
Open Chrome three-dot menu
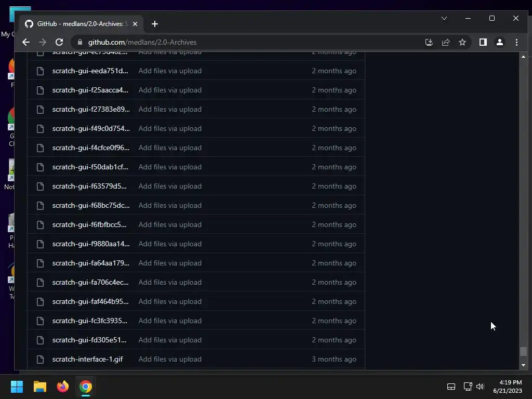[x=516, y=42]
